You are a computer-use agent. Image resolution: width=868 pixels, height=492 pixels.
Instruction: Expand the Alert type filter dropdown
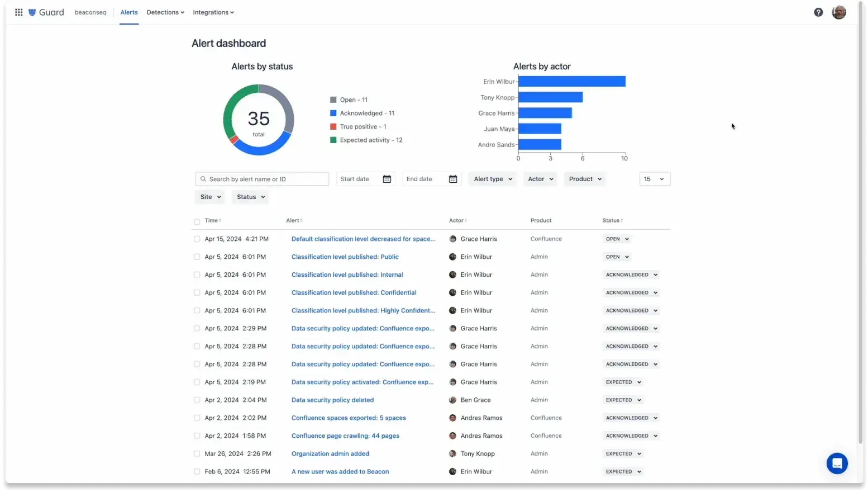click(493, 179)
